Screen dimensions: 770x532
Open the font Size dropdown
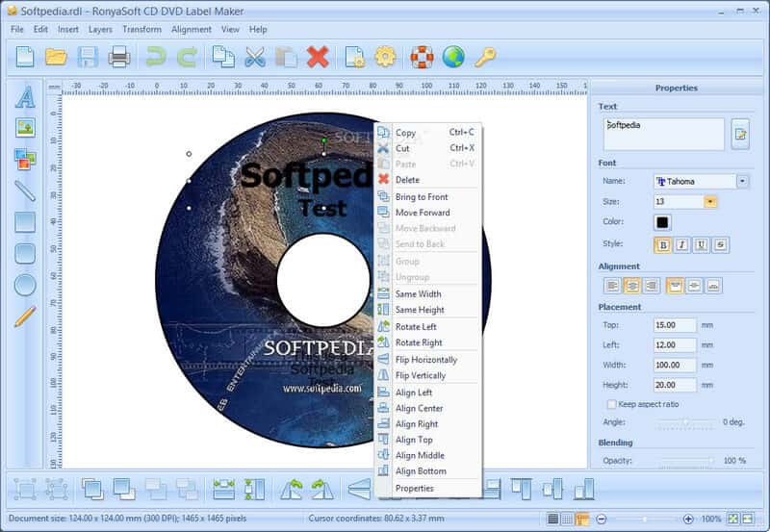coord(710,202)
